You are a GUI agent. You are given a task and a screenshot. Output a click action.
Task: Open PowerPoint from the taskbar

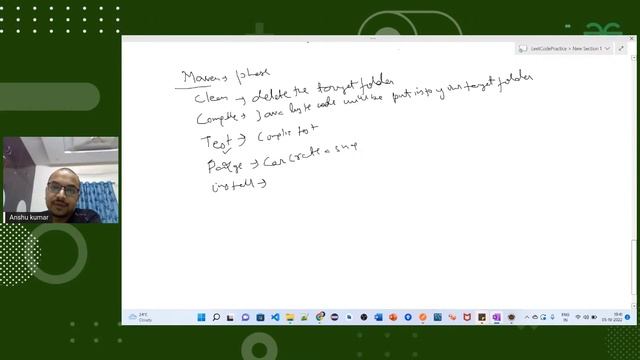(393, 317)
